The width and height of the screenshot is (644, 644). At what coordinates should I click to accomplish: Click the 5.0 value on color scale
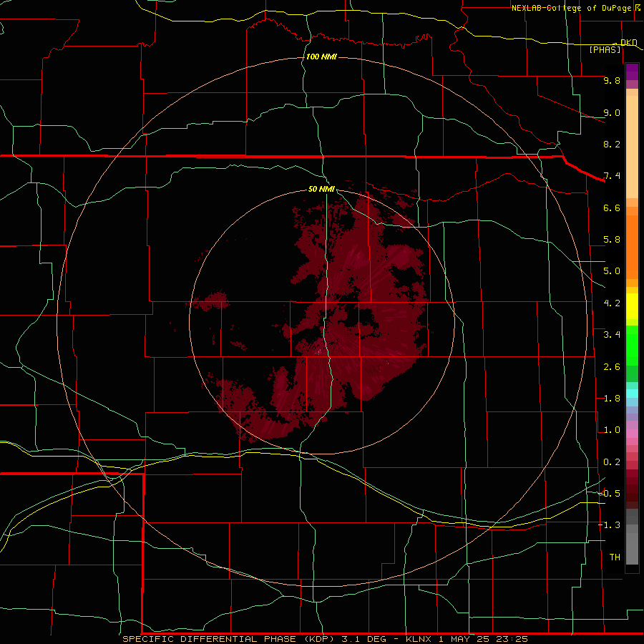(612, 271)
